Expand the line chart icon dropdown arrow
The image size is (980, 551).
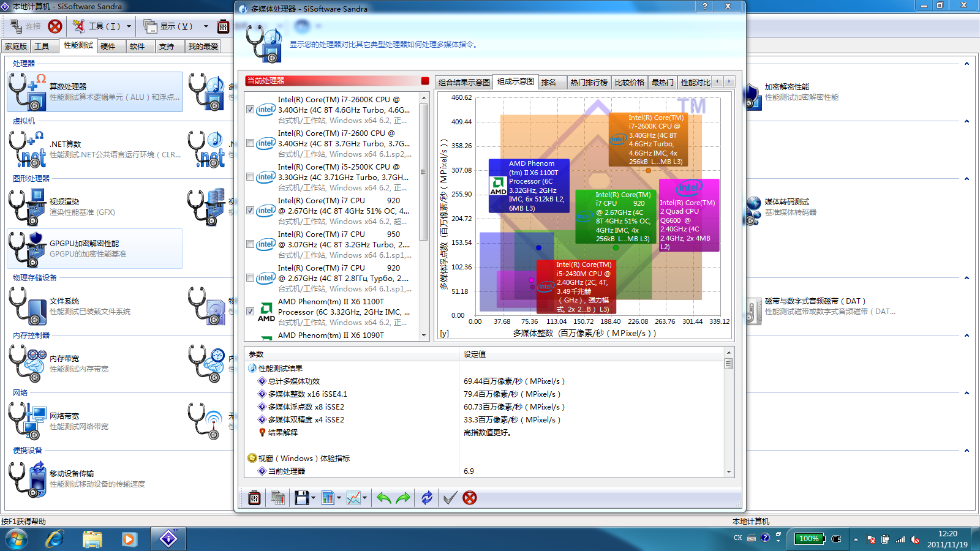tap(365, 498)
